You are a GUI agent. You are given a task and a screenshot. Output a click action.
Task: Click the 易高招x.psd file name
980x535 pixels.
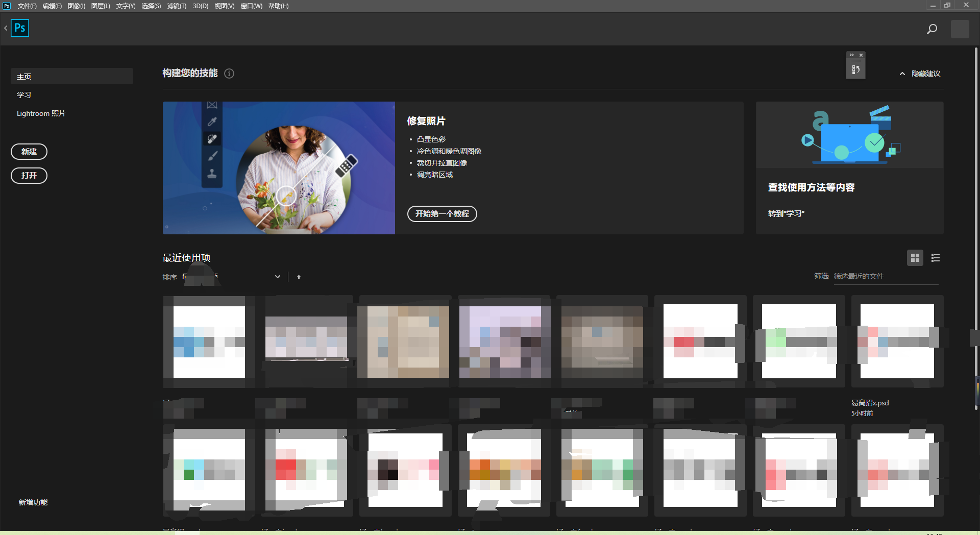click(x=870, y=403)
